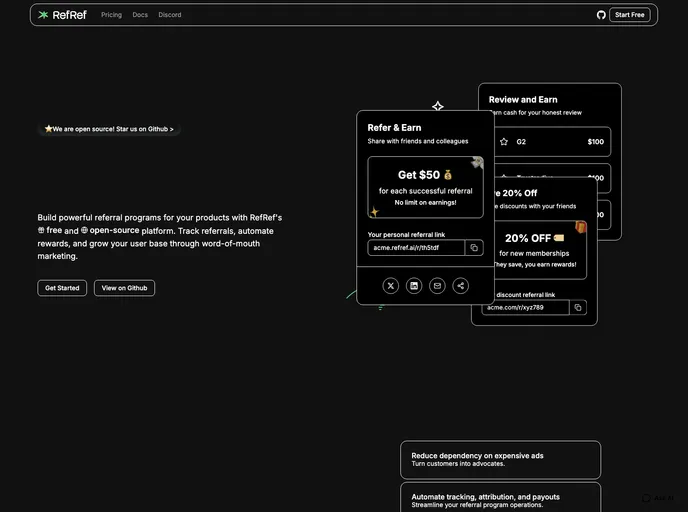Open the Ask AI chat icon
Viewport: 688px width, 512px height.
coord(646,498)
